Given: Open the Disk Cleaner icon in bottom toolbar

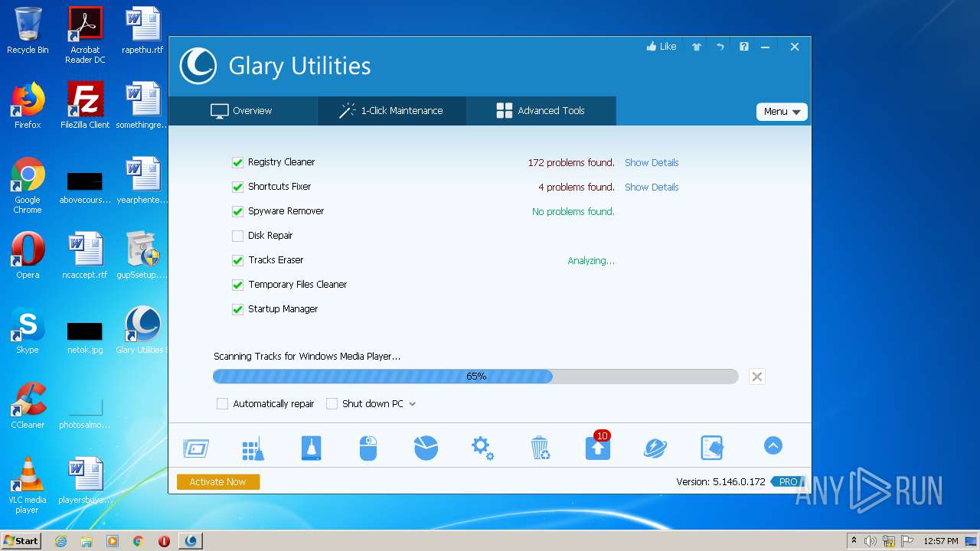Looking at the screenshot, I should [311, 448].
